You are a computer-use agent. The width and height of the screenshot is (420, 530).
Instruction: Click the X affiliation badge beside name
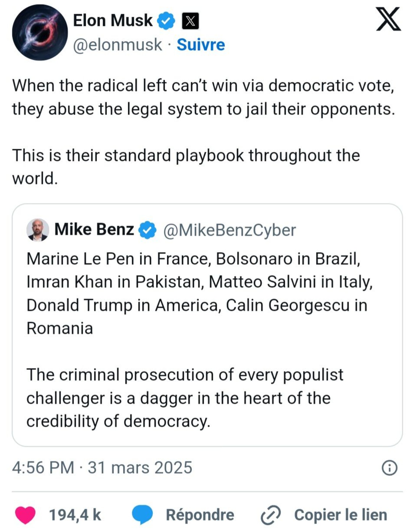click(x=190, y=21)
